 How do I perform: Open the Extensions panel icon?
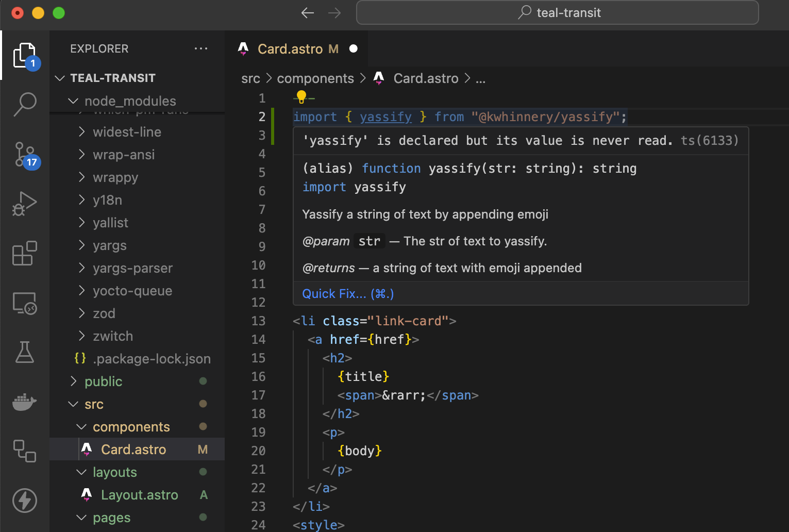point(24,253)
